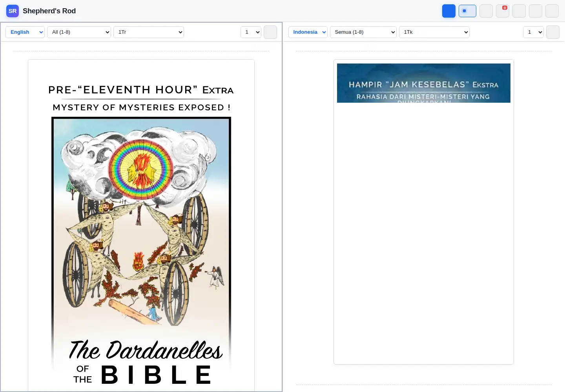This screenshot has width=565, height=392.
Task: Click the last blank button at the header's far right
Action: click(552, 11)
